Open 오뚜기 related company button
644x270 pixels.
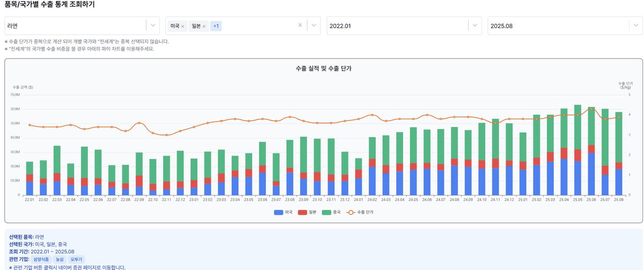coord(76,259)
